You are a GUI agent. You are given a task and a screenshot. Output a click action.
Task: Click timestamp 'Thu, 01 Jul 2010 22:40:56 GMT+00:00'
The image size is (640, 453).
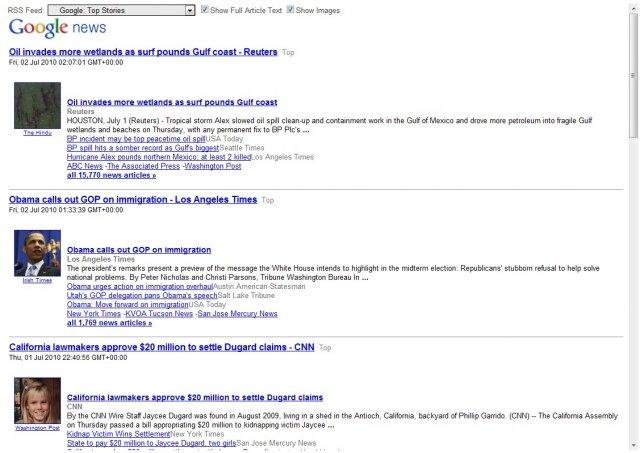tap(68, 358)
